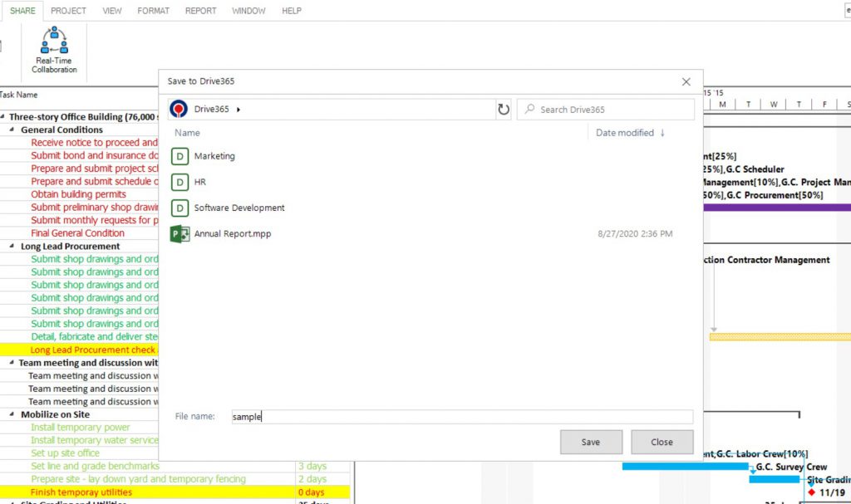Refresh the Drive365 folder list
The image size is (851, 504).
coord(503,110)
